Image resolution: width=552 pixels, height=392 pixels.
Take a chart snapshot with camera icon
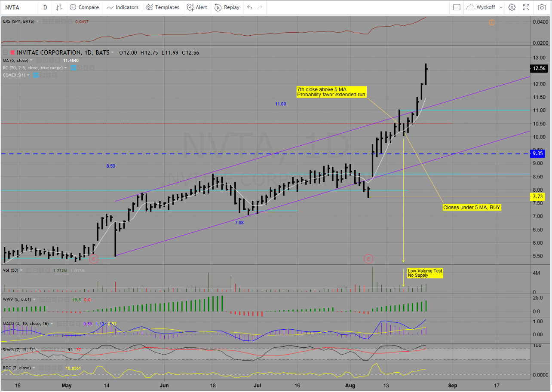coord(542,7)
